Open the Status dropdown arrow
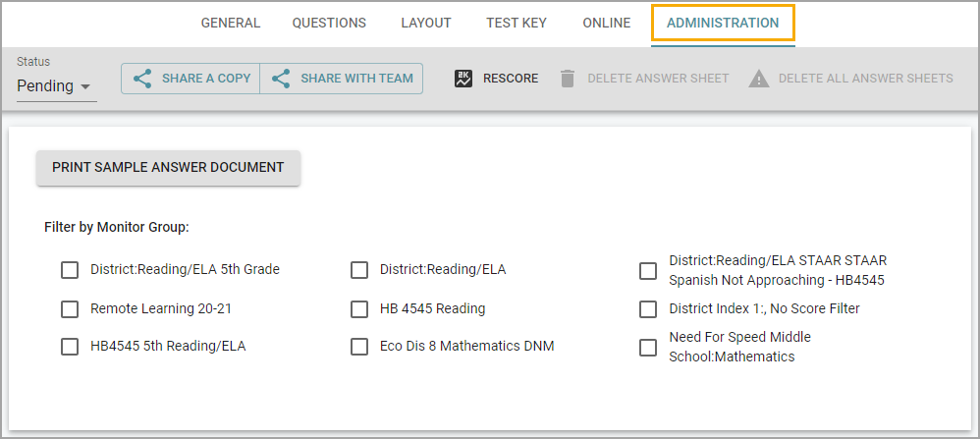Viewport: 980px width, 439px height. (85, 86)
